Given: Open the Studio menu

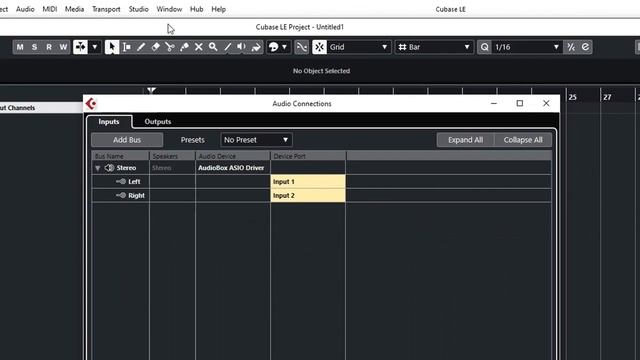Looking at the screenshot, I should (x=138, y=9).
